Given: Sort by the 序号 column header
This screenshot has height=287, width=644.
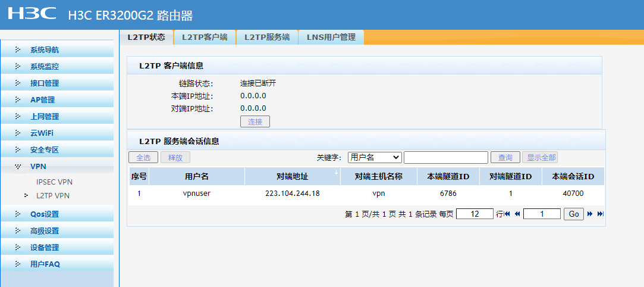Looking at the screenshot, I should tap(139, 176).
